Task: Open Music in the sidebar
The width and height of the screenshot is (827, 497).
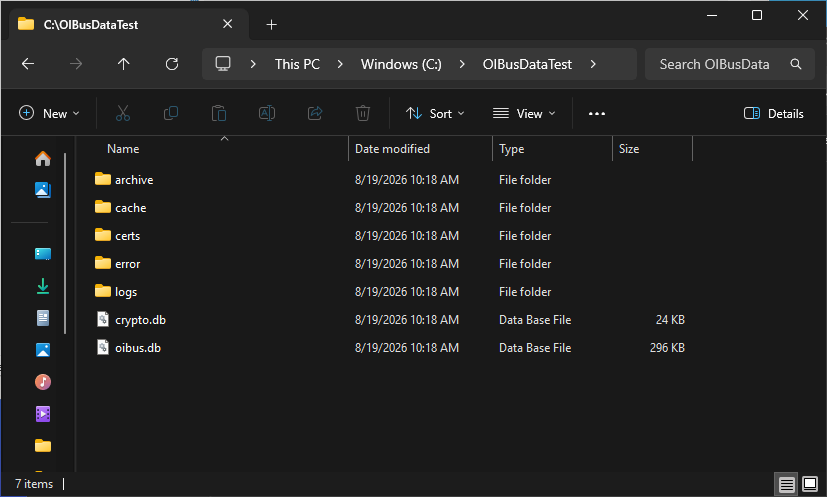Action: [43, 381]
